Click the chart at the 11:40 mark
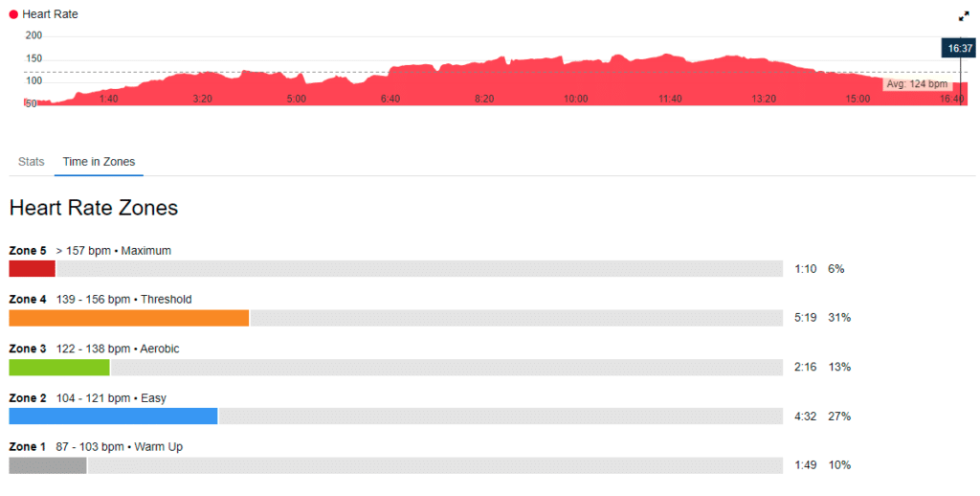The height and width of the screenshot is (496, 980). [670, 99]
